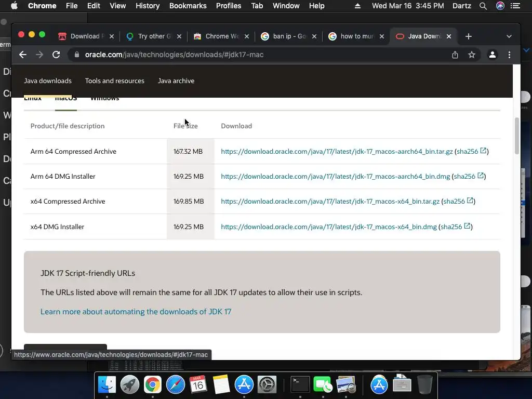Open 'Learn more about automating the downloads' link
This screenshot has height=399, width=532.
click(136, 312)
